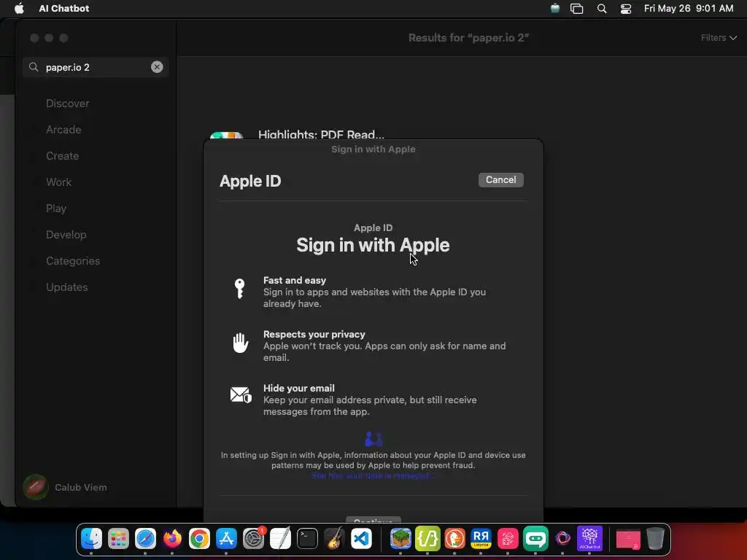The height and width of the screenshot is (560, 747).
Task: Open Highlights: PDF Read... search result
Action: (x=321, y=135)
